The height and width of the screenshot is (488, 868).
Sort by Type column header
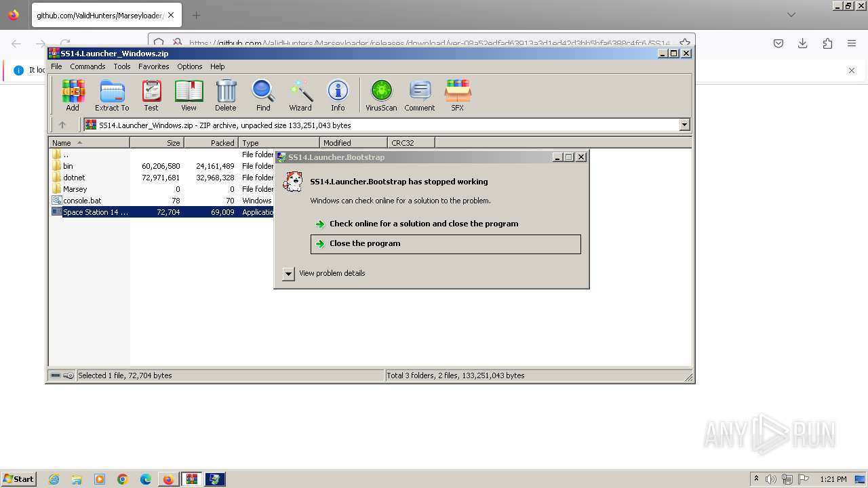pos(279,142)
